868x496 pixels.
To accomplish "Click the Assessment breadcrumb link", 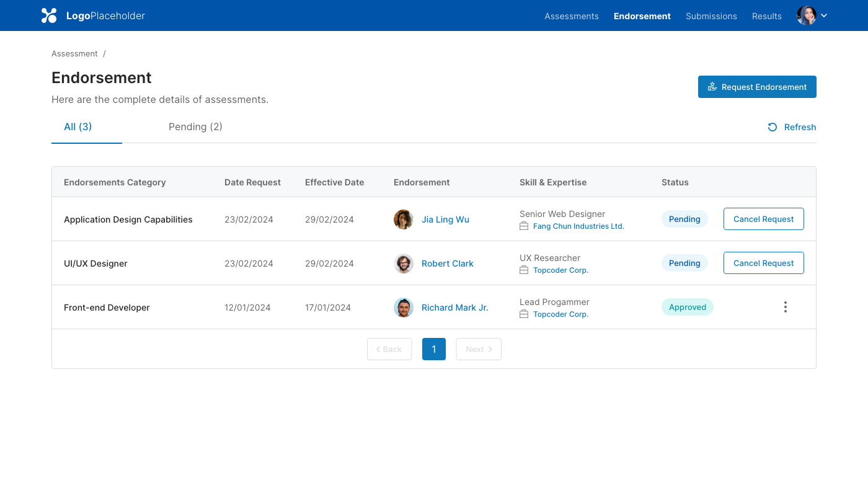I will [74, 54].
